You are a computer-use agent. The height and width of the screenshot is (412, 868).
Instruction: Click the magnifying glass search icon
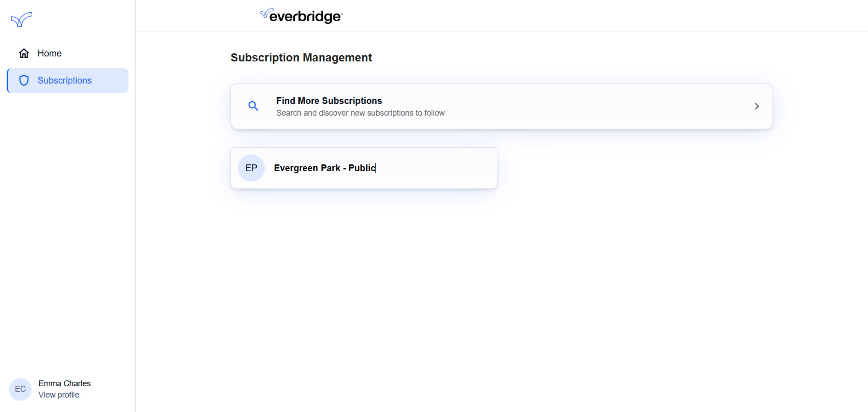point(253,106)
